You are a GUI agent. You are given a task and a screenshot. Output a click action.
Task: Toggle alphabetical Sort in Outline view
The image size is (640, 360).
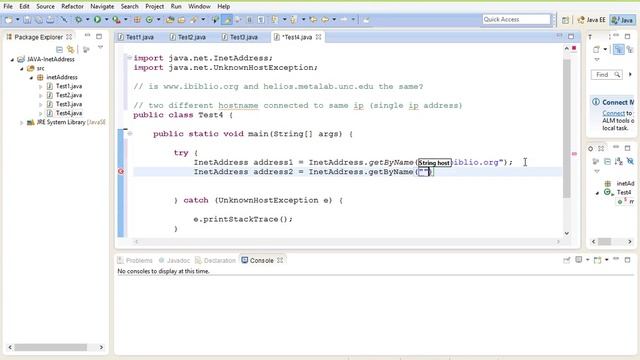tap(619, 161)
